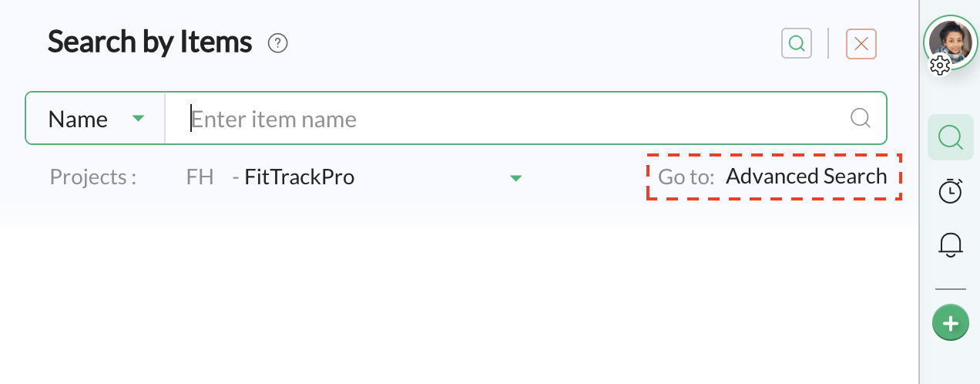Click settings gear on profile avatar

click(x=939, y=66)
